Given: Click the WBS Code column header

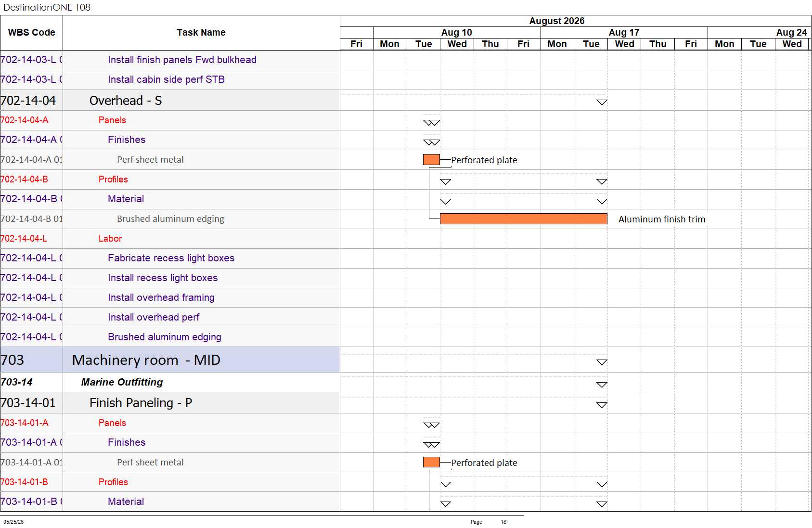Looking at the screenshot, I should (31, 33).
